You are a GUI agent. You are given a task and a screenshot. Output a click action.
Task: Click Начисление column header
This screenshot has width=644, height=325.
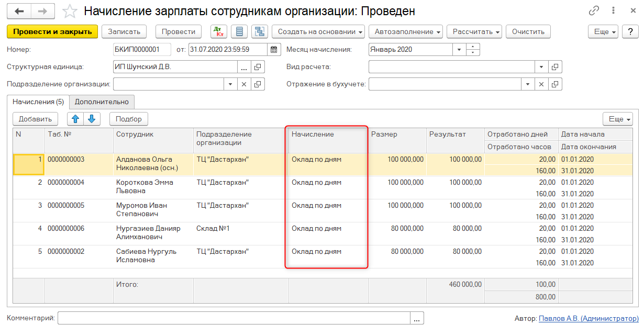(x=328, y=140)
